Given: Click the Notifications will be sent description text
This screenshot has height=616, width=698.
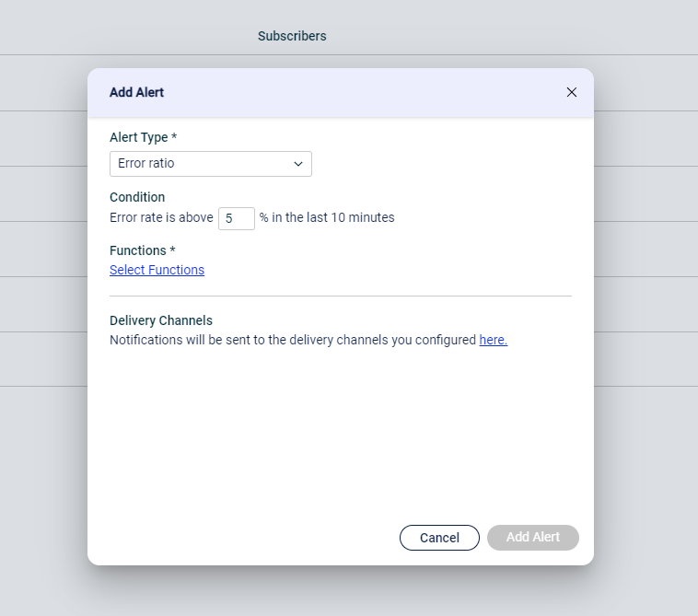Looking at the screenshot, I should [293, 340].
